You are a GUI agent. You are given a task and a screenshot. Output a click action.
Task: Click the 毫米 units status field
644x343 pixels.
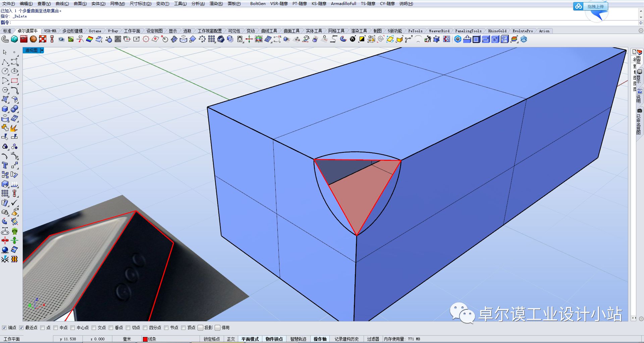(x=127, y=339)
